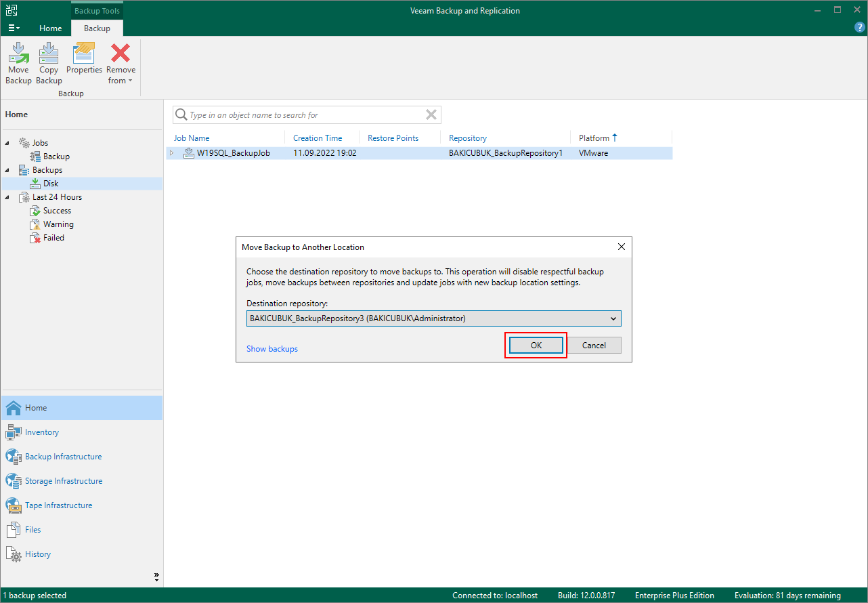Click the Move Backup ribbon icon
Screen dimensions: 868x603
[18, 63]
